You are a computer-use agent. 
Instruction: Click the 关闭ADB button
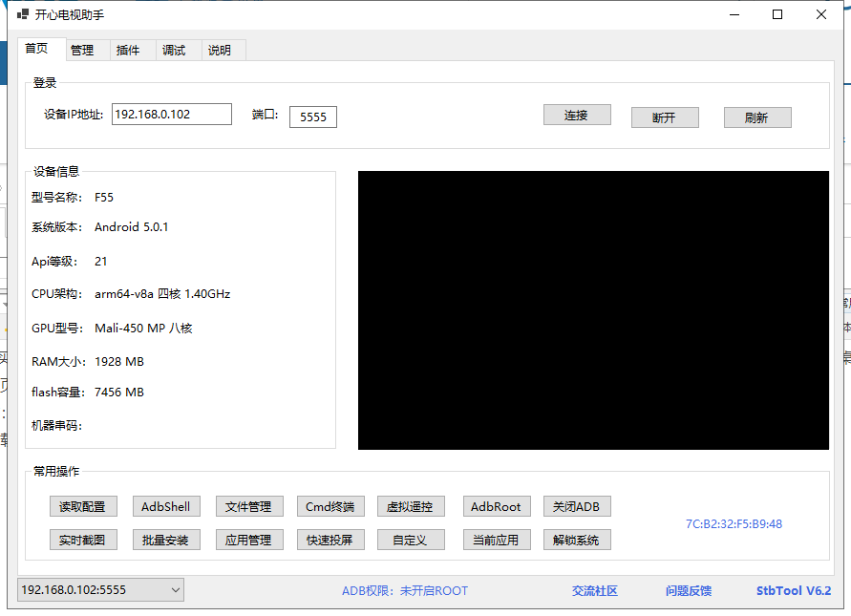578,506
